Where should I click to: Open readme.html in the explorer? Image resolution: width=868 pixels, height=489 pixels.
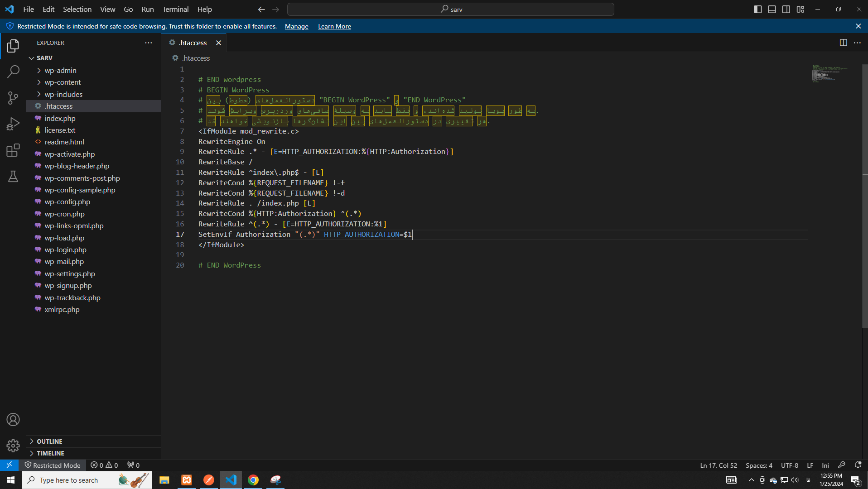coord(93,142)
